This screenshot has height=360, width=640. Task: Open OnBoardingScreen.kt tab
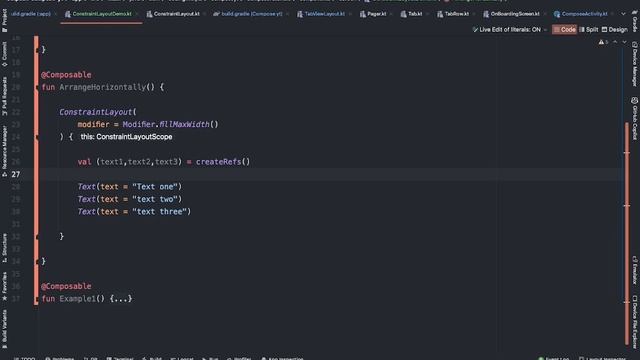(x=511, y=14)
